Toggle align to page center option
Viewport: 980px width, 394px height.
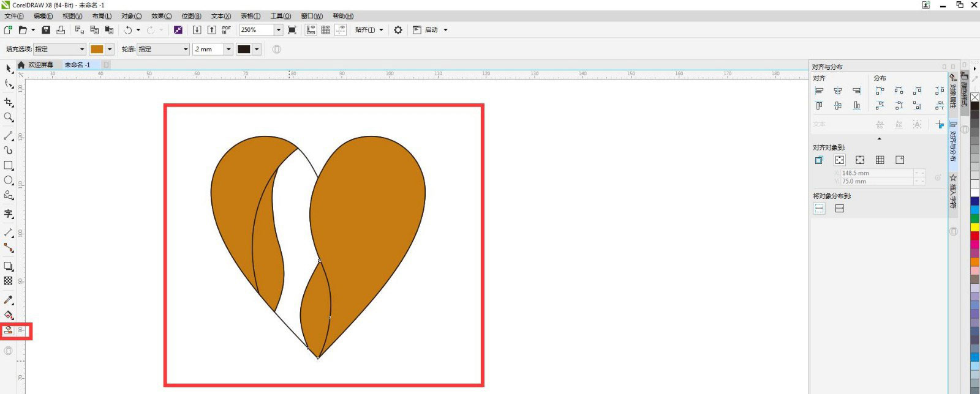pos(860,160)
